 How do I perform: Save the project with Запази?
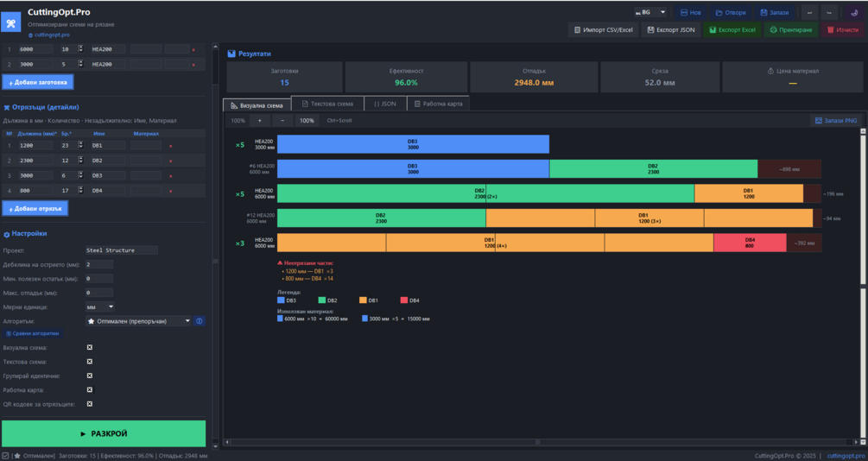click(x=775, y=13)
